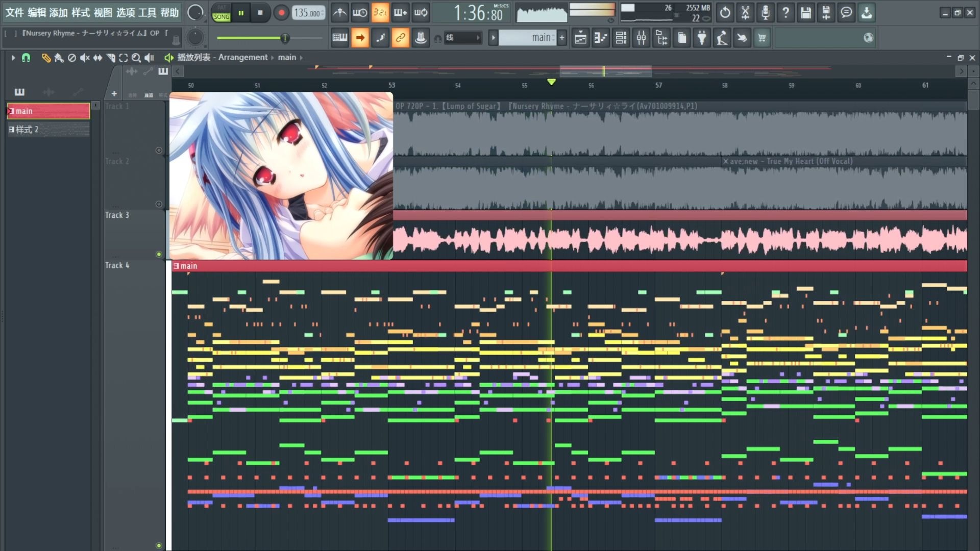Toggle Track 3 mute LED
Viewport: 980px width, 551px height.
pyautogui.click(x=159, y=254)
